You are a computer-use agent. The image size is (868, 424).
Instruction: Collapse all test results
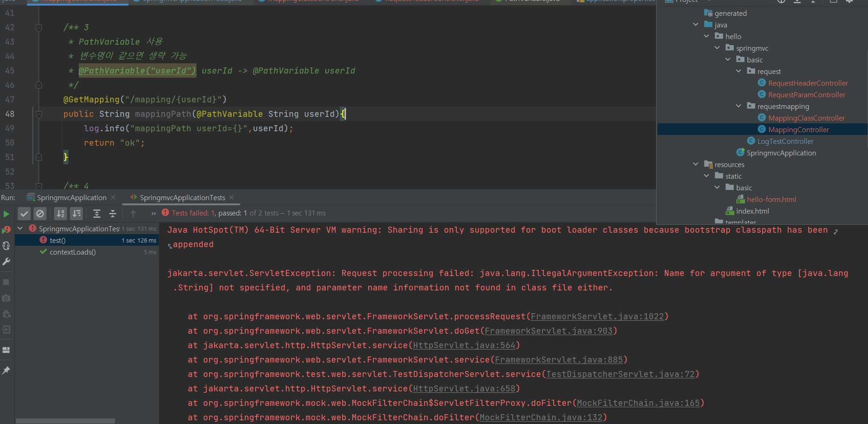pos(113,214)
